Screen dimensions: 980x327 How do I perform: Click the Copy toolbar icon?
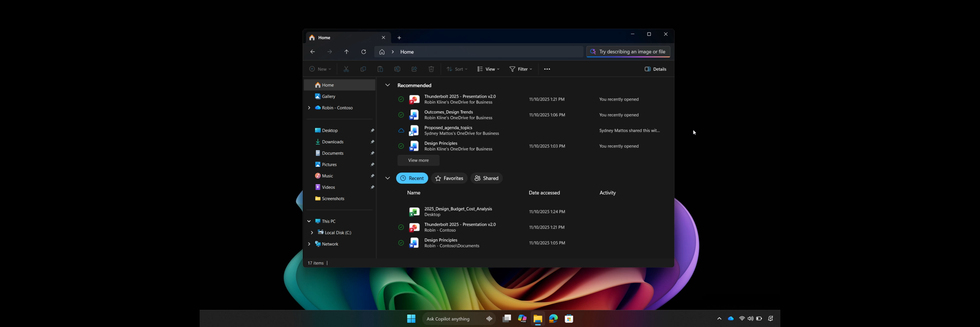[363, 69]
